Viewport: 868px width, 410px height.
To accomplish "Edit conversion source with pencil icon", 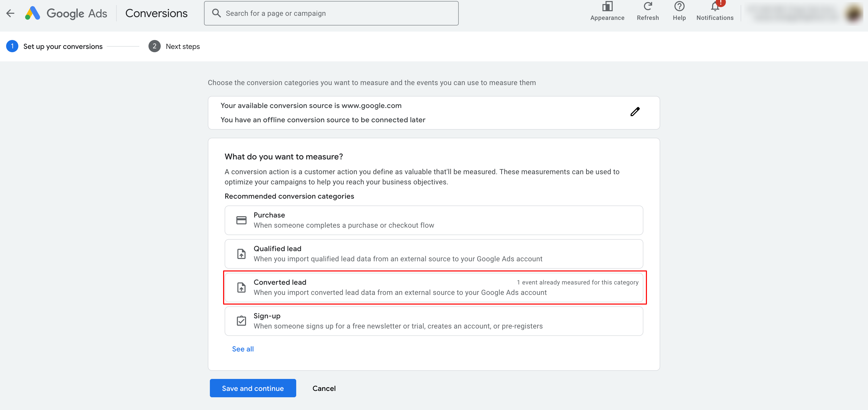I will tap(635, 112).
